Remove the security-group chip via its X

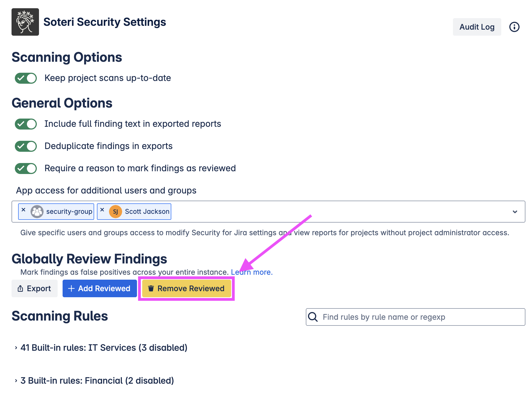(24, 210)
